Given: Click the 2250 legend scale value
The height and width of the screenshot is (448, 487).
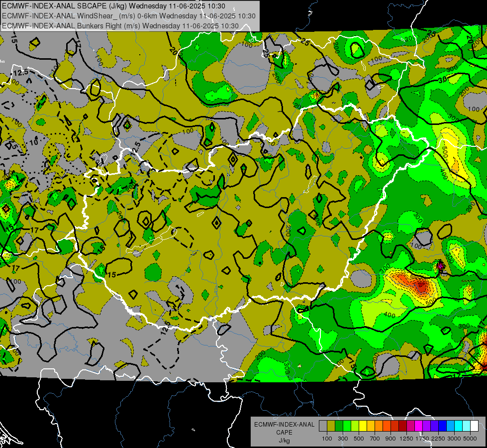Looking at the screenshot, I should (x=439, y=439).
